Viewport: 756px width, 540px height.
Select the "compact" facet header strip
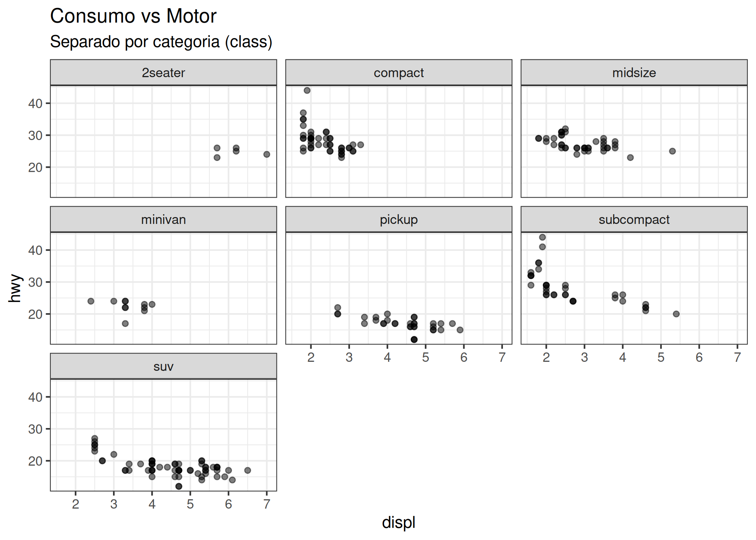click(x=399, y=73)
